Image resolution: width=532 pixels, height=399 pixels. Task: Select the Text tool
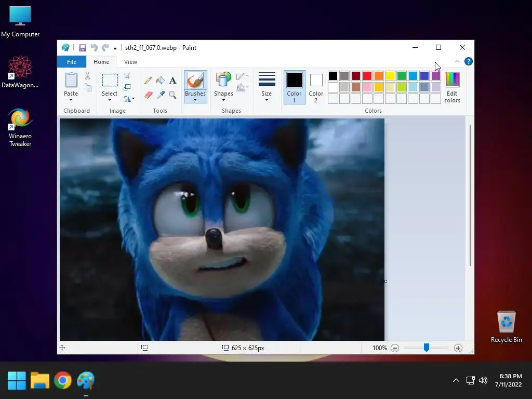(x=172, y=81)
